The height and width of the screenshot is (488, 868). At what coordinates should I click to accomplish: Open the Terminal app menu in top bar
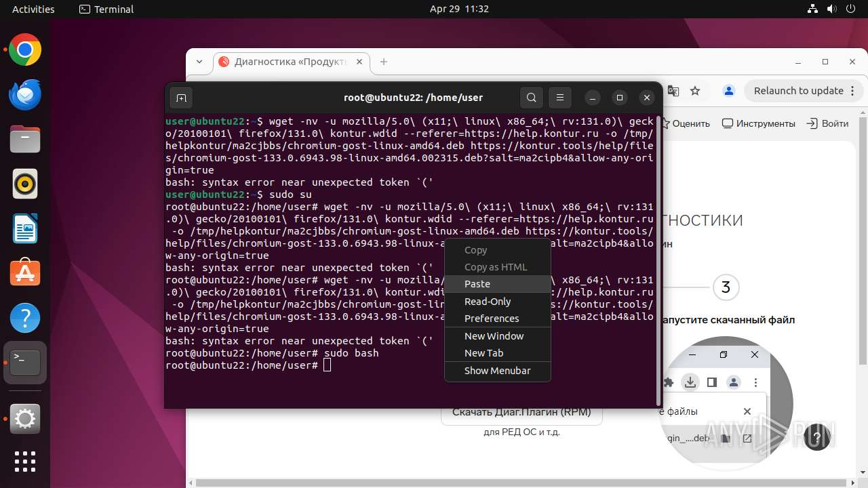[106, 9]
